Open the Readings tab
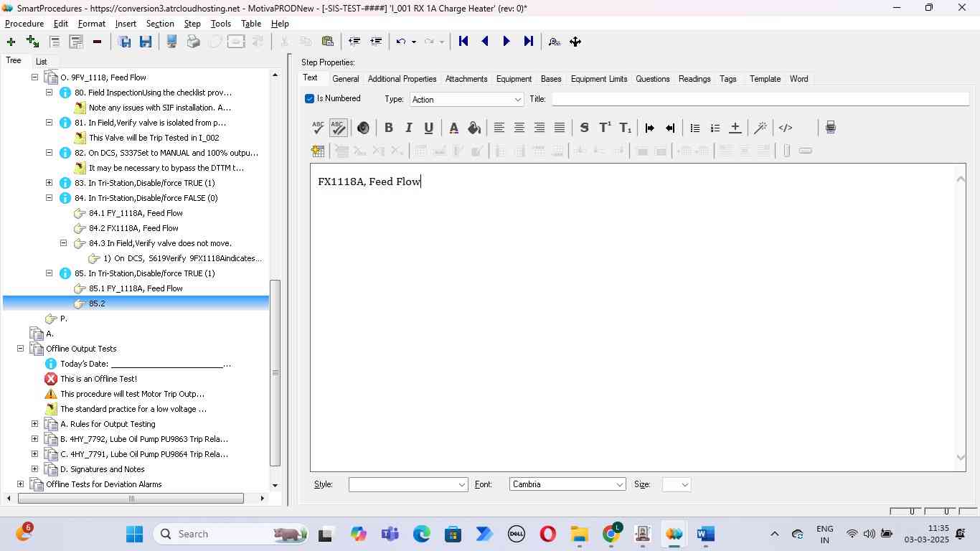The width and height of the screenshot is (980, 551). [x=694, y=79]
